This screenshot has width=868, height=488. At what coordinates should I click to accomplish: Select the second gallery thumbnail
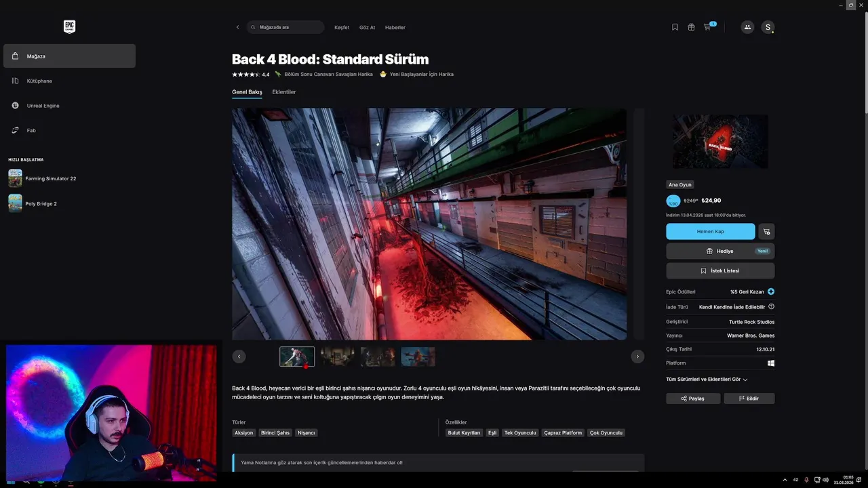tap(338, 357)
